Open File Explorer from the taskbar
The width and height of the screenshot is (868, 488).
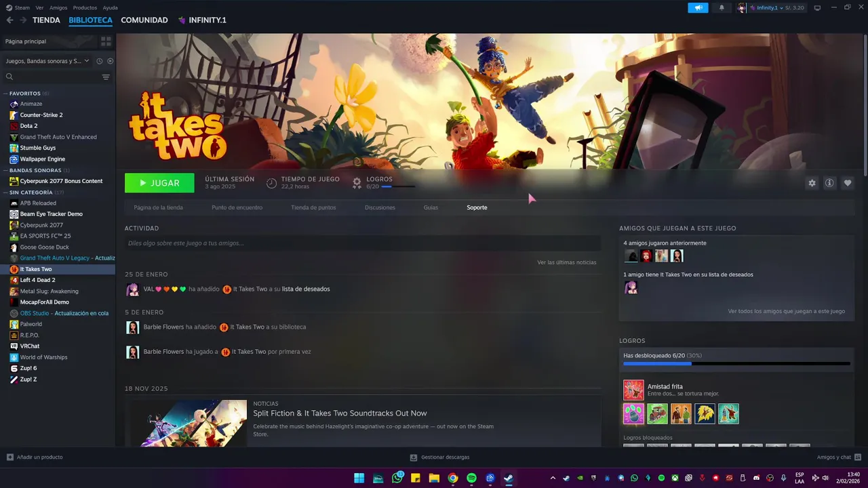434,478
